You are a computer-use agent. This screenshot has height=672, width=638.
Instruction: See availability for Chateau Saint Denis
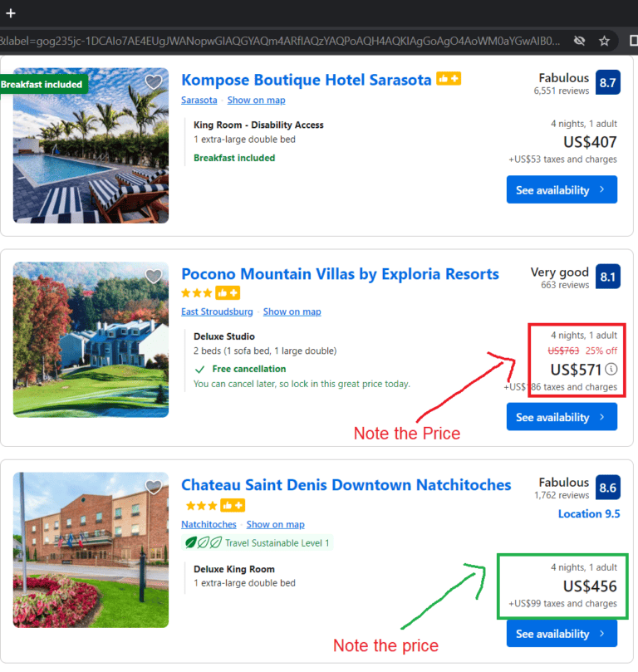pyautogui.click(x=562, y=634)
